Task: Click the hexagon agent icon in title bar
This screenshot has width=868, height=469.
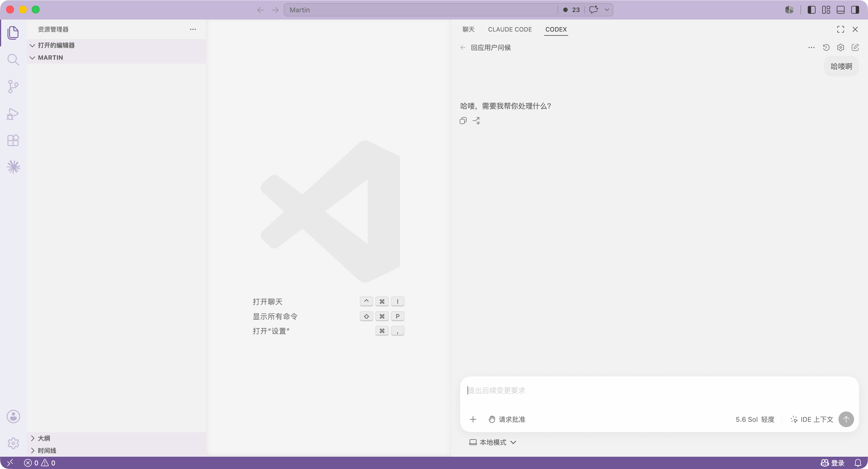Action: pyautogui.click(x=789, y=10)
